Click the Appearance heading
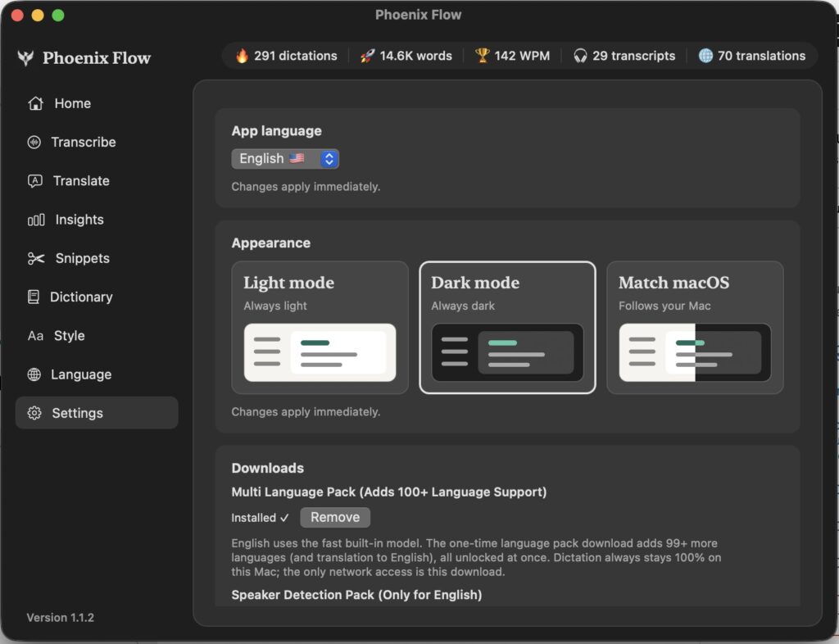Screen dimensions: 839x644 (270, 243)
